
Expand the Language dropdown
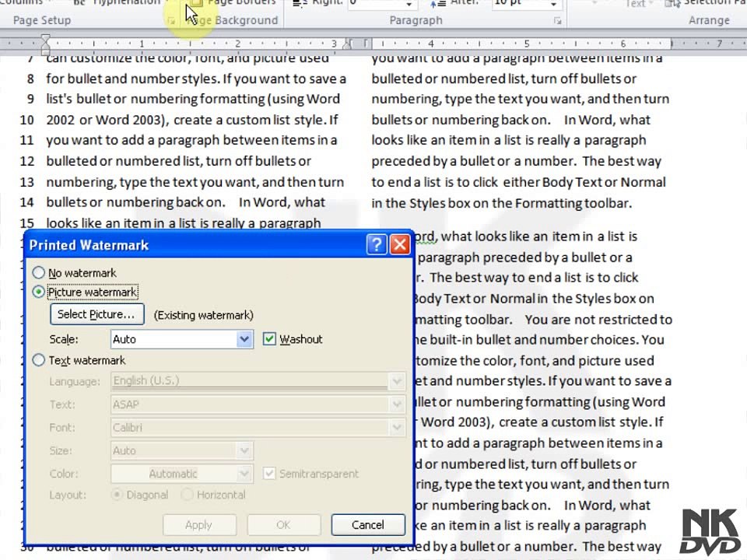tap(397, 381)
